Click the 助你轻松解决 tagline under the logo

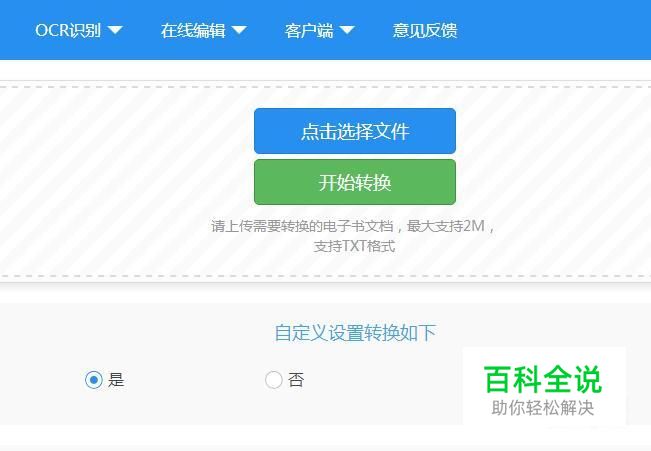pos(543,408)
